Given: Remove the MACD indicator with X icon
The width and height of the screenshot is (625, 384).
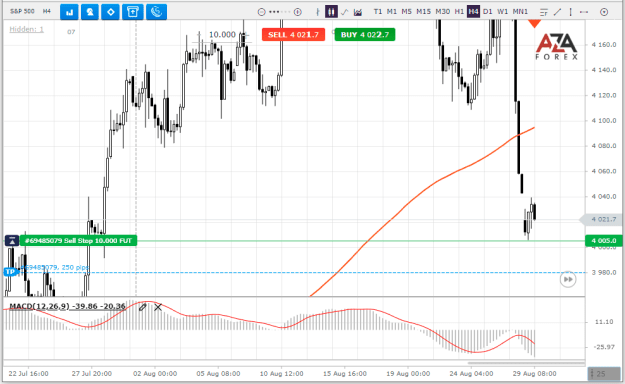Looking at the screenshot, I should click(x=158, y=307).
